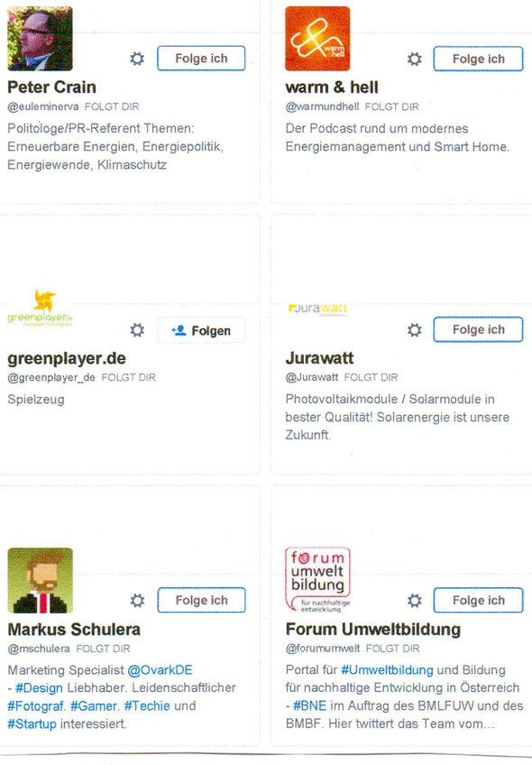Follow greenplayer.de with Folgen button
Image resolution: width=532 pixels, height=765 pixels.
point(201,330)
